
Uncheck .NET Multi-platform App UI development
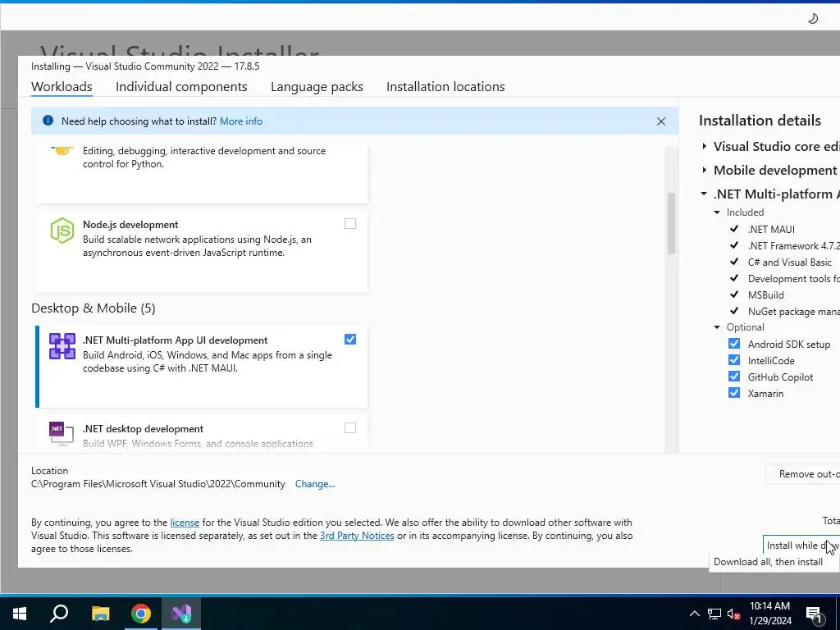349,339
